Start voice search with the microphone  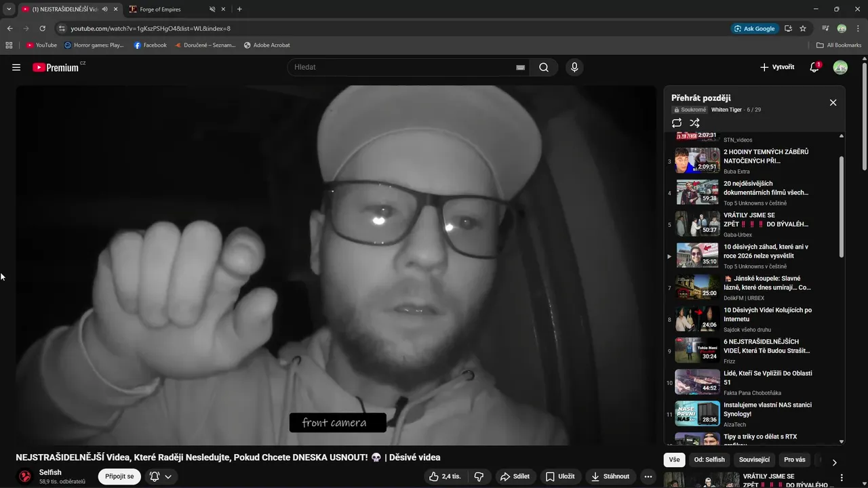point(574,67)
